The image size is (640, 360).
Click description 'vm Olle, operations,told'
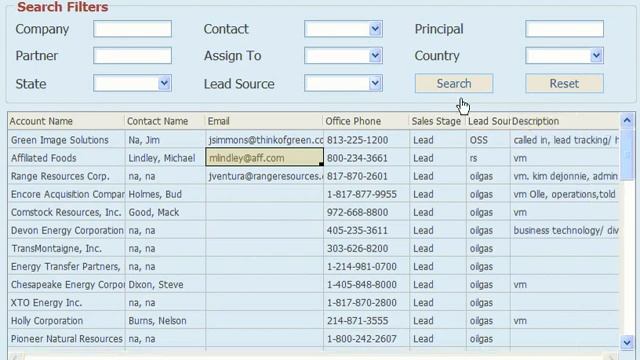564,194
